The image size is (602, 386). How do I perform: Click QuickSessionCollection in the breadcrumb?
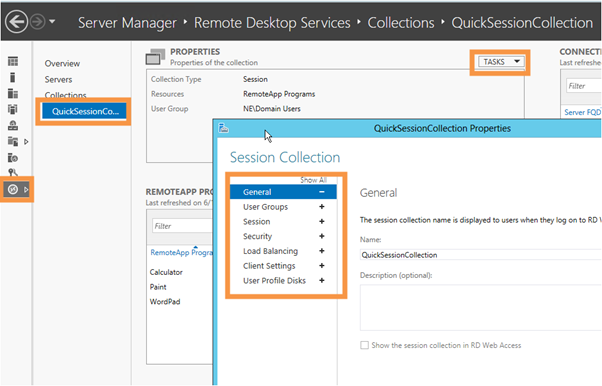click(522, 23)
